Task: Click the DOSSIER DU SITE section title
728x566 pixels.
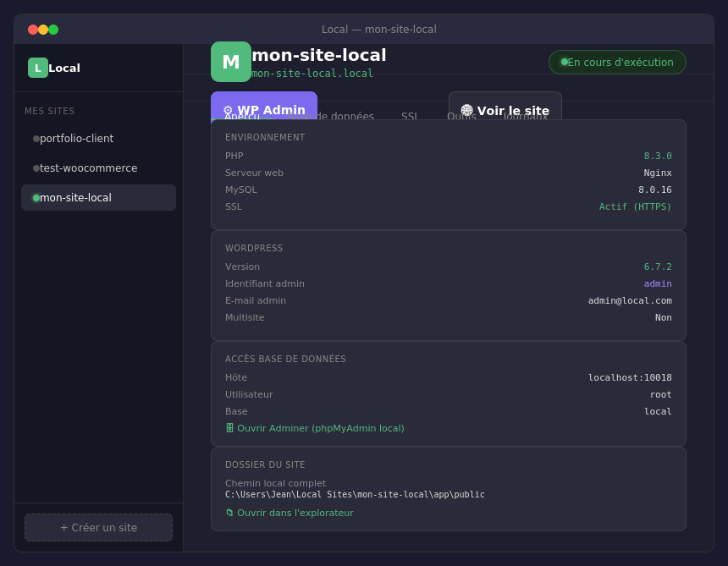Action: pyautogui.click(x=265, y=464)
